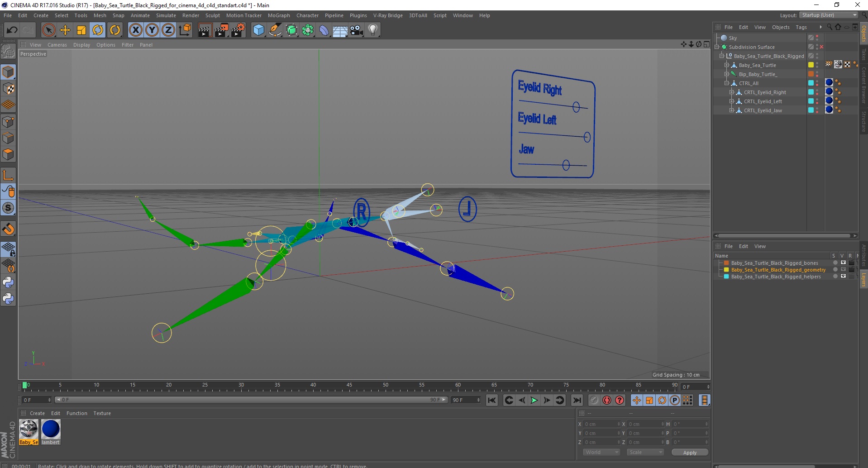Screen dimensions: 868x468
Task: Select Baby_Sea_Turtle_Black_Rigged_geometry layer
Action: coord(778,270)
